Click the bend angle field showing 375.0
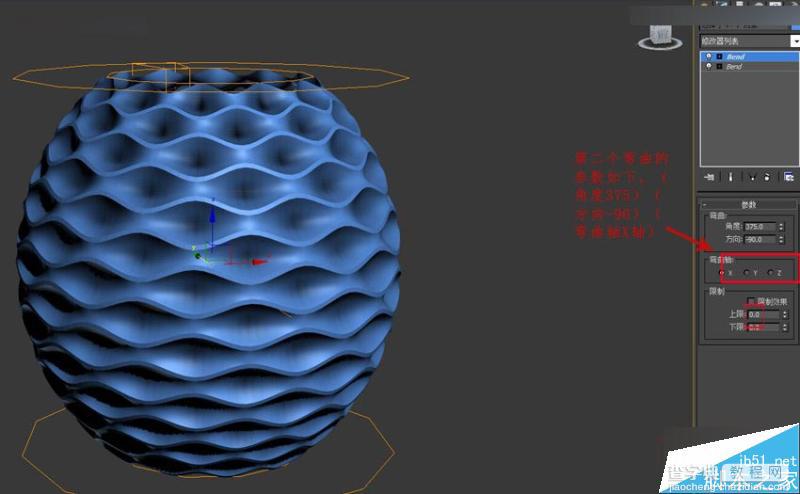This screenshot has height=494, width=800. tap(760, 227)
